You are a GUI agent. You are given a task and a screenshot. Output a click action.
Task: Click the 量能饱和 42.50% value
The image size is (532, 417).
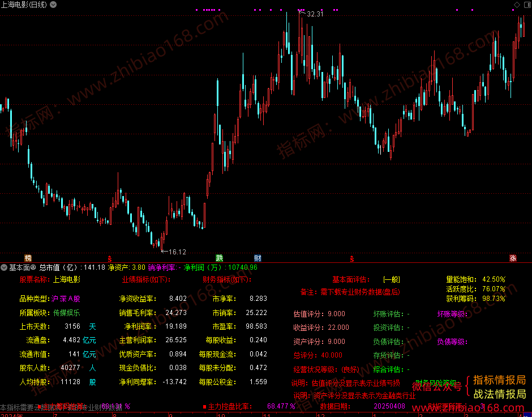pos(494,279)
